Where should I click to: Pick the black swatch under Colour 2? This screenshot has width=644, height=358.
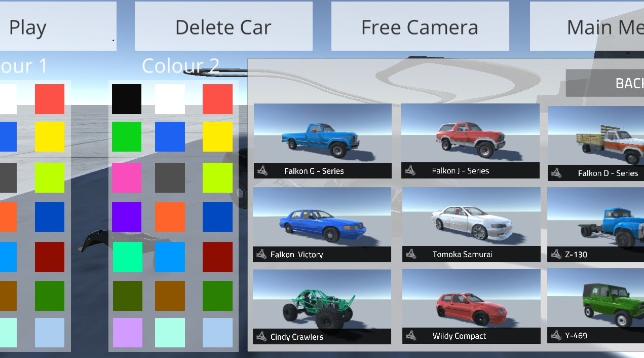(127, 99)
